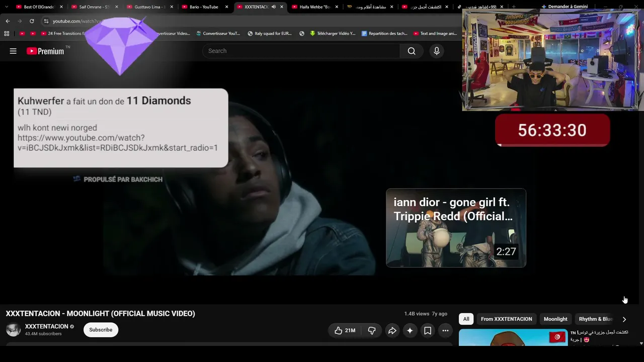Screen dimensions: 644x362
Task: Open the browser tab search chevron
Action: coord(7,7)
